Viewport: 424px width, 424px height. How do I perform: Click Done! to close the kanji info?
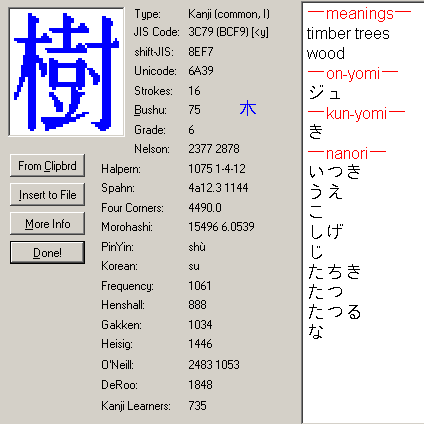(x=47, y=253)
